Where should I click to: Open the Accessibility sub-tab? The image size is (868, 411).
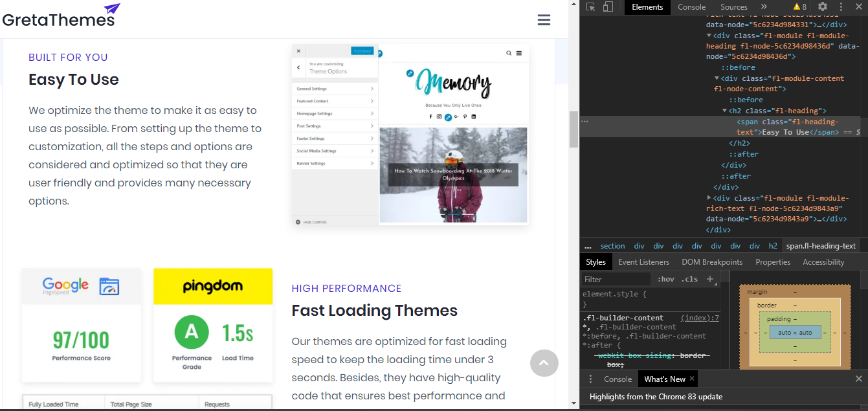click(x=823, y=262)
